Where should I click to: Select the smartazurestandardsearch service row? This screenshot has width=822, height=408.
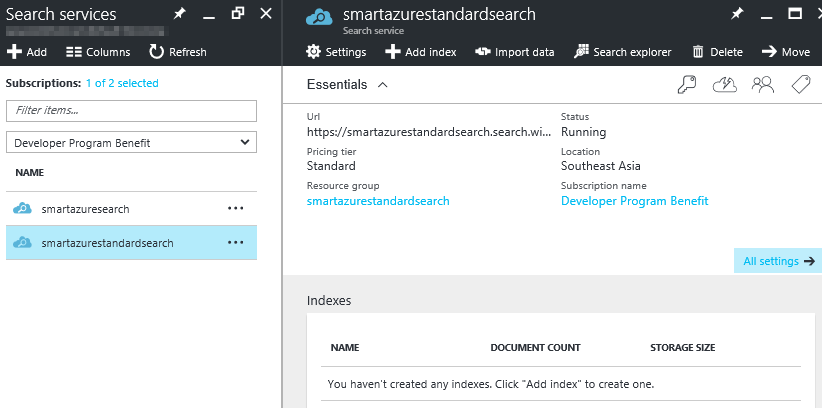click(132, 243)
